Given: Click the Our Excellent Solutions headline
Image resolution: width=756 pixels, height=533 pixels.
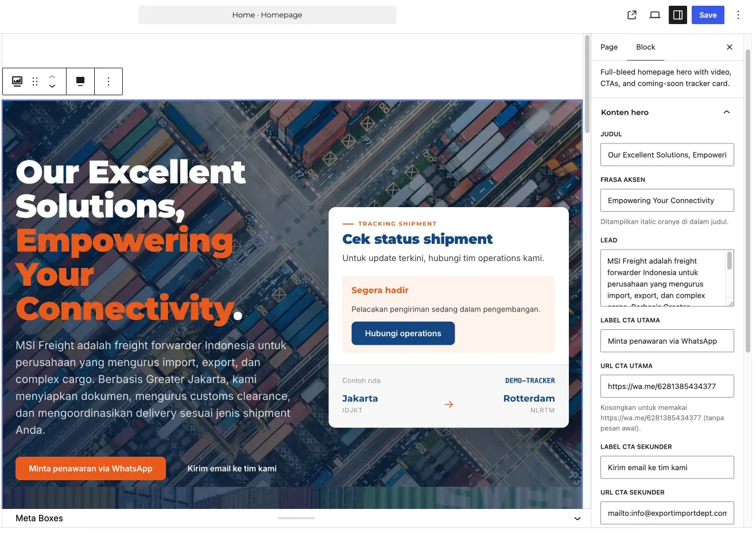Looking at the screenshot, I should pyautogui.click(x=131, y=189).
